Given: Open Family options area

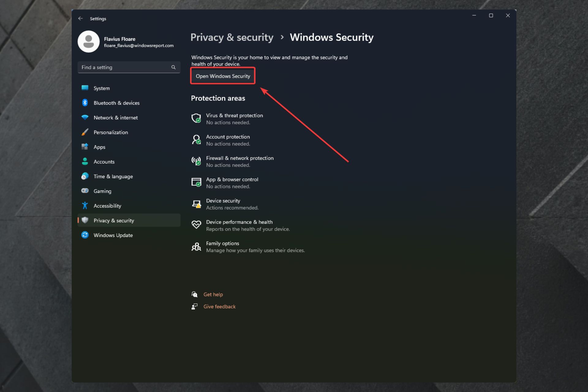Looking at the screenshot, I should (x=248, y=247).
